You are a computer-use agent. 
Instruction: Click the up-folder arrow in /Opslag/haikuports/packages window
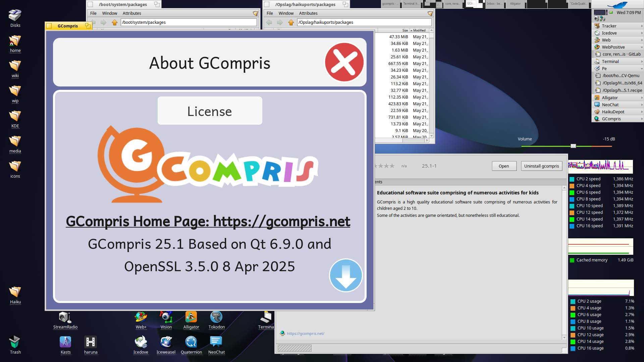click(x=291, y=22)
